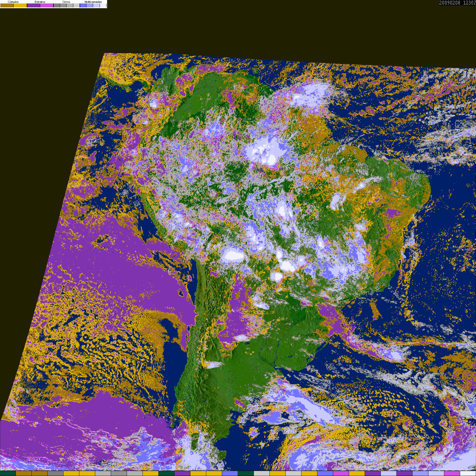Image resolution: width=476 pixels, height=476 pixels.
Task: Click the dark brown Cúmulos legend swatch
Action: pyautogui.click(x=7, y=5)
